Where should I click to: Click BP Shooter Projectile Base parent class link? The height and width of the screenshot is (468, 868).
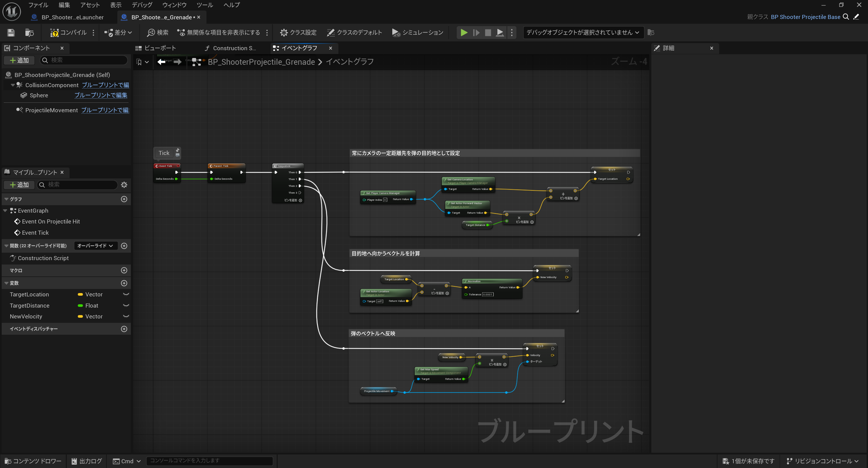pyautogui.click(x=805, y=17)
